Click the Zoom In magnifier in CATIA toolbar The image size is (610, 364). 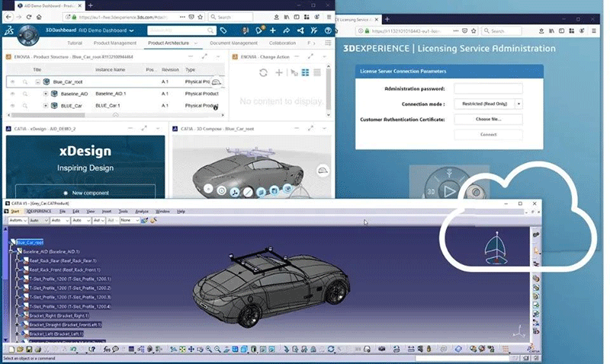tap(209, 350)
